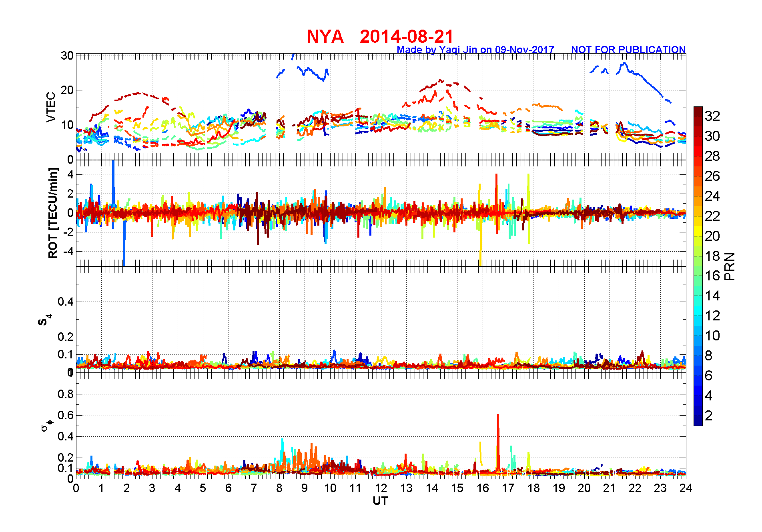Click the "UT" x-axis label
The height and width of the screenshot is (532, 762).
pos(380,501)
